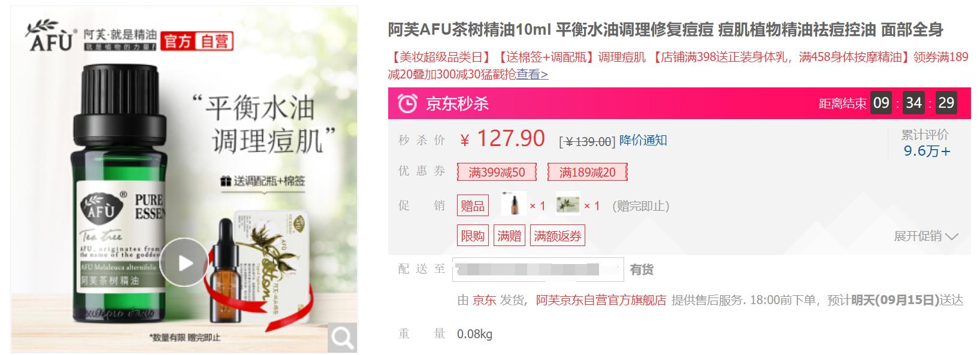Screen dimensions: 980x355
Task: Open 阿芙京东自营官方旗舰店 store link
Action: click(x=601, y=300)
